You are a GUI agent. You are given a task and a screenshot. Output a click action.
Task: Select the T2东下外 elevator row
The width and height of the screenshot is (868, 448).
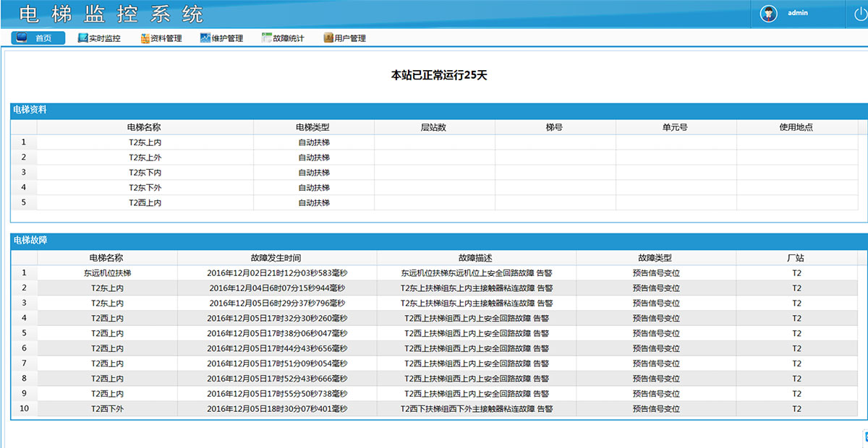click(x=145, y=188)
